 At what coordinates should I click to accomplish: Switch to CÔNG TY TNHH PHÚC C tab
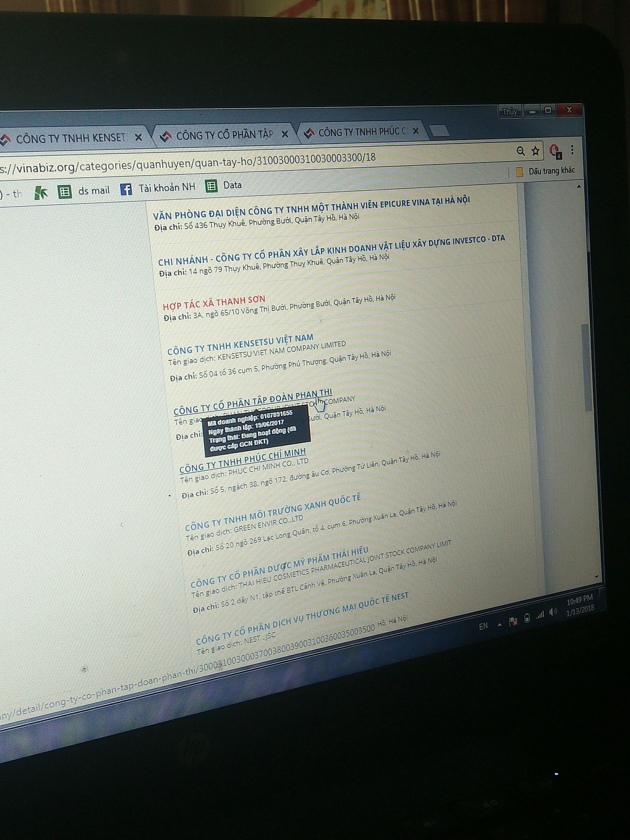[361, 132]
